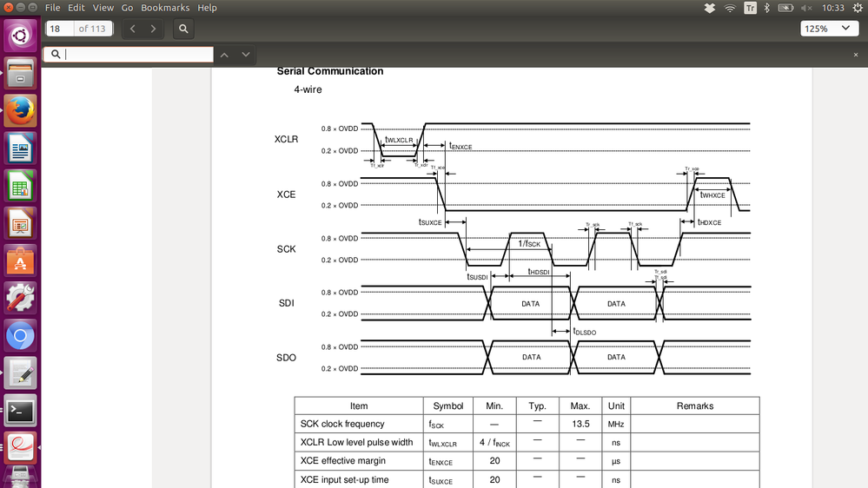Go to next page arrow
This screenshot has height=488, width=868.
pyautogui.click(x=153, y=29)
